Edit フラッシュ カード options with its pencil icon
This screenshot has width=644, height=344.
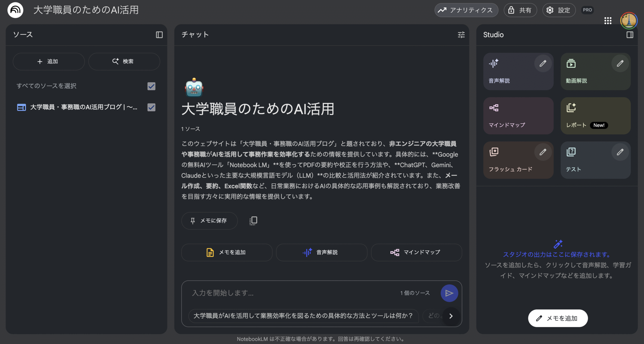(543, 152)
